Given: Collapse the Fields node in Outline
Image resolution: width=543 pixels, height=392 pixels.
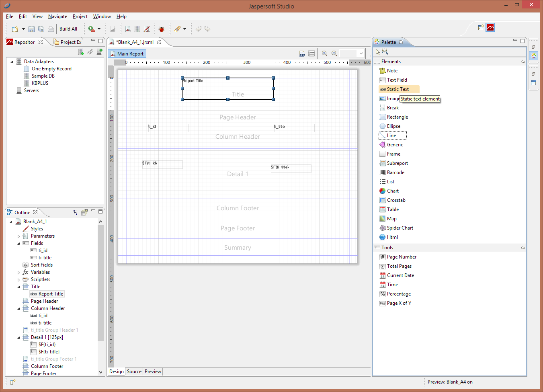Looking at the screenshot, I should coord(18,244).
